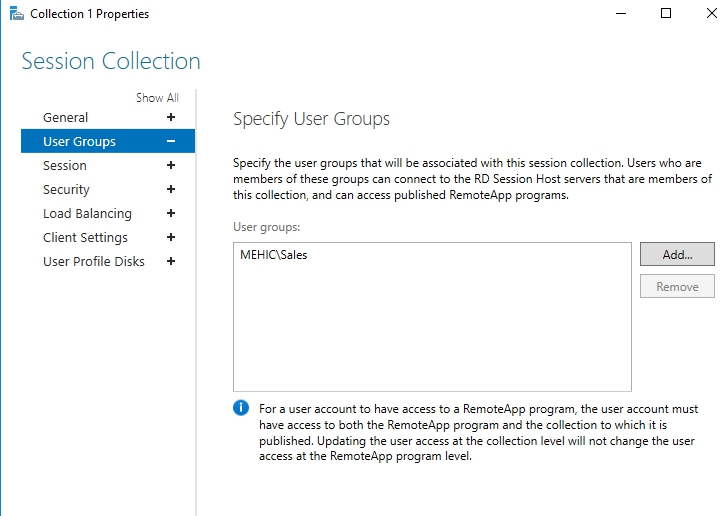The height and width of the screenshot is (516, 724).
Task: Select the MEHIC\Sales group entry
Action: click(274, 255)
